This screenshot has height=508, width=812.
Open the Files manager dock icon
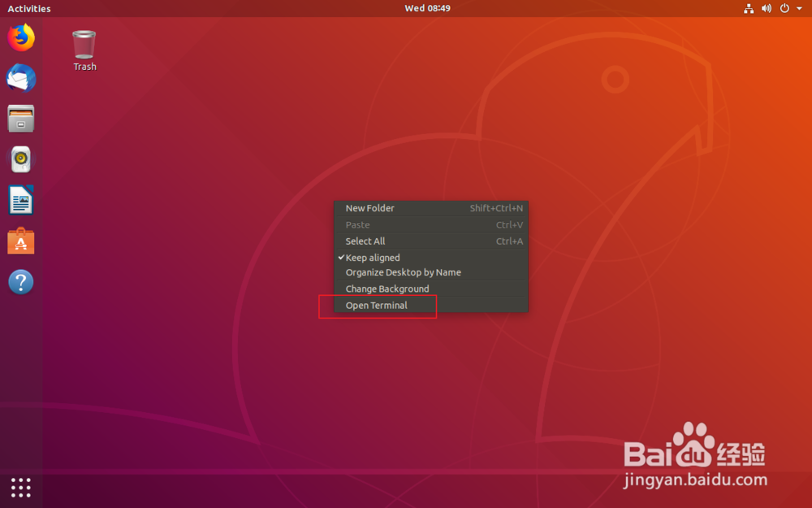click(21, 119)
